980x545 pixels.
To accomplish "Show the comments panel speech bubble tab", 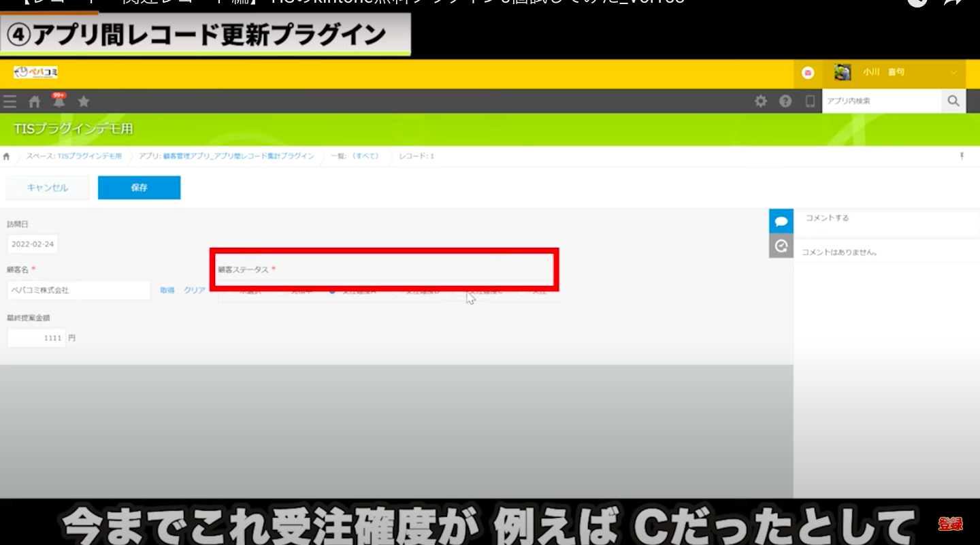I will 781,221.
